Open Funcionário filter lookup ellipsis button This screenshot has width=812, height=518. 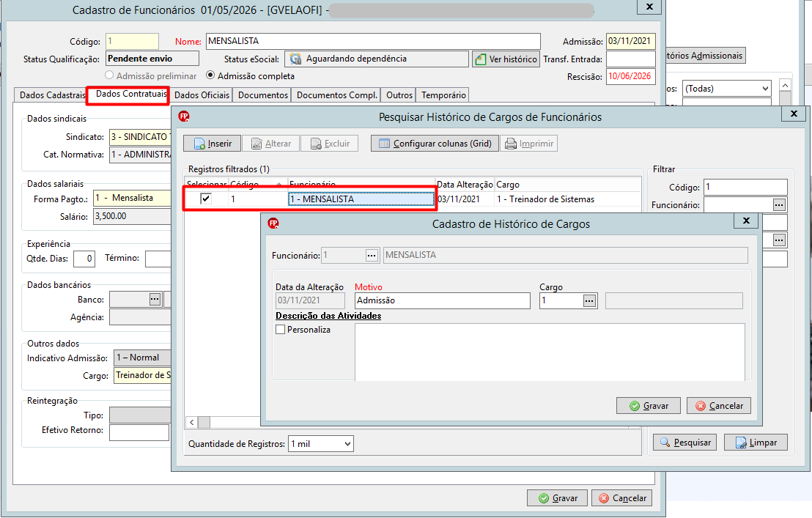(x=779, y=205)
